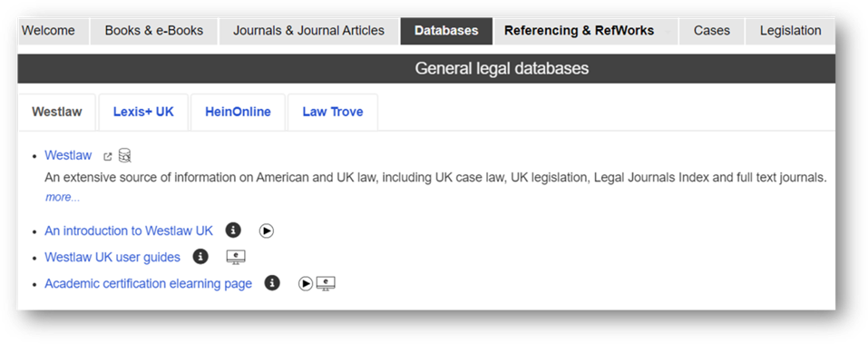Open Journals & Journal Articles tab
The image size is (868, 344).
click(308, 31)
